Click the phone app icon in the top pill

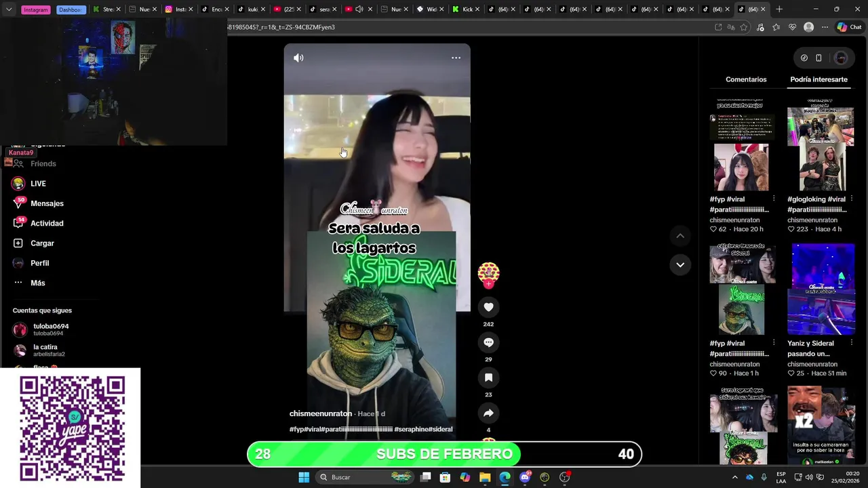[818, 58]
